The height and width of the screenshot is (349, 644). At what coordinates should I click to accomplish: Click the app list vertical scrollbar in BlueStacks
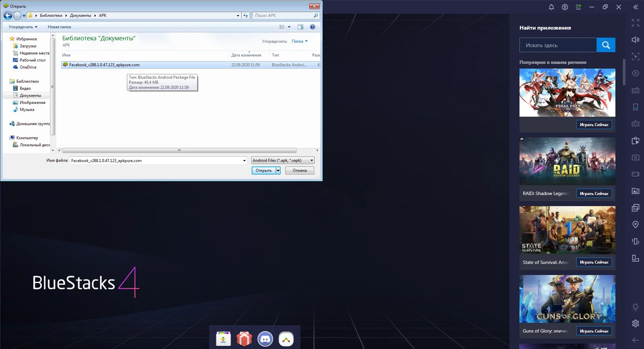point(624,72)
